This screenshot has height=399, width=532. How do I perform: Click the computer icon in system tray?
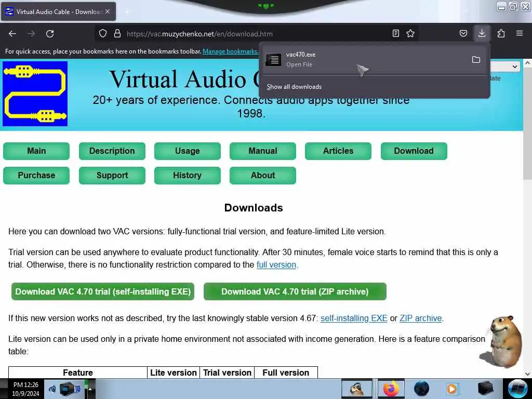70,389
